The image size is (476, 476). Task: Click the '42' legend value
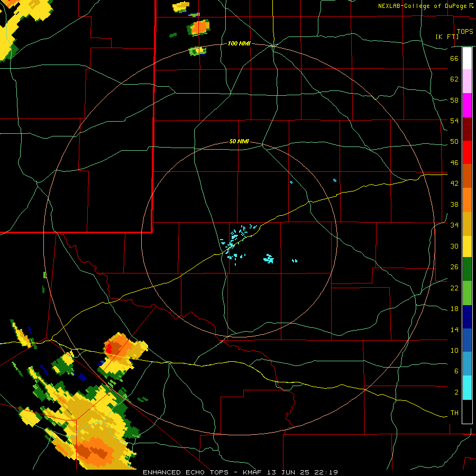tap(454, 184)
